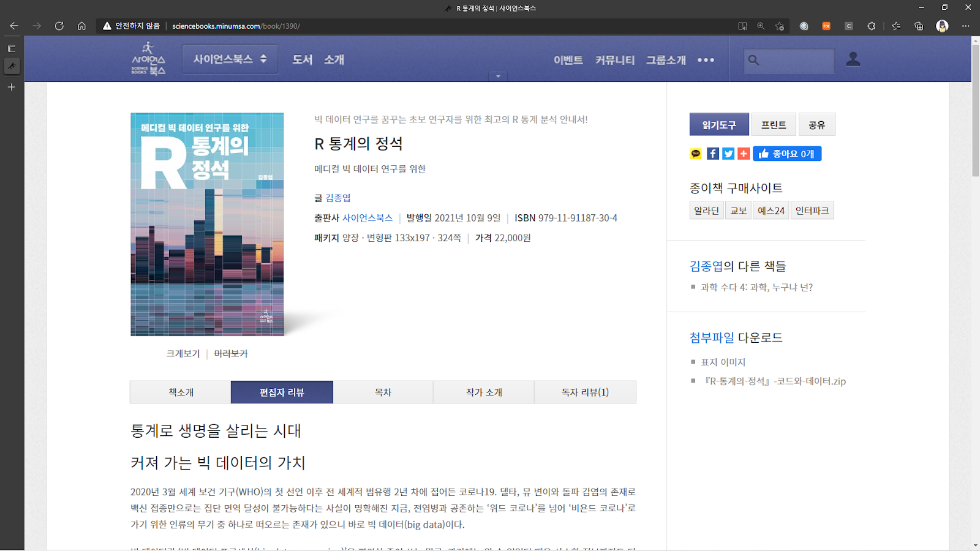The image size is (980, 551).
Task: Click the browser forward arrow
Action: (37, 26)
